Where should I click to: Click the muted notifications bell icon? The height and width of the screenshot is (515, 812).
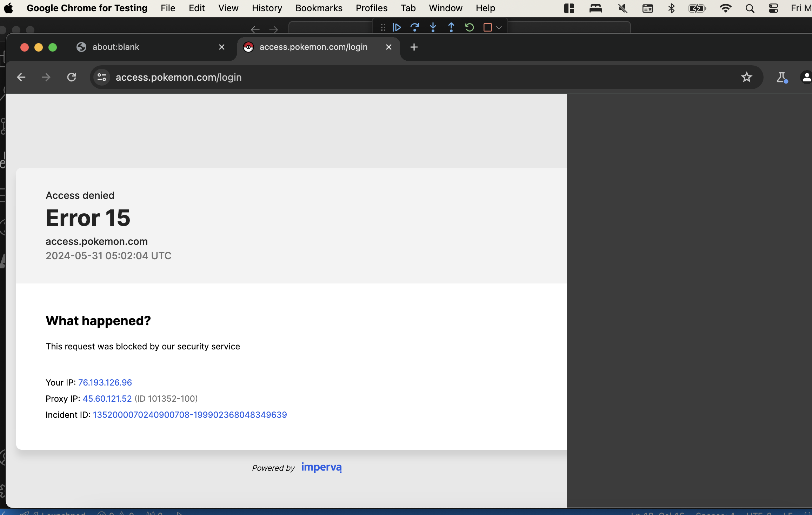pos(623,8)
